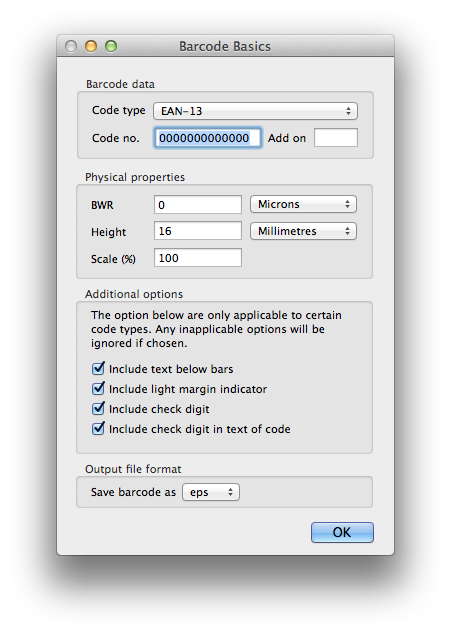
Task: Open the Microns unit dropdown
Action: click(303, 204)
